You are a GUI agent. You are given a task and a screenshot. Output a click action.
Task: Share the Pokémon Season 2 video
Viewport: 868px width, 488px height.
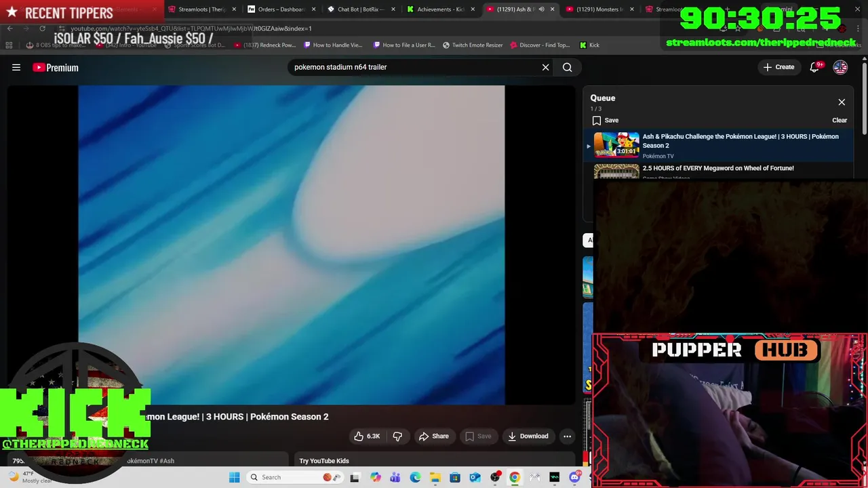[x=434, y=436]
